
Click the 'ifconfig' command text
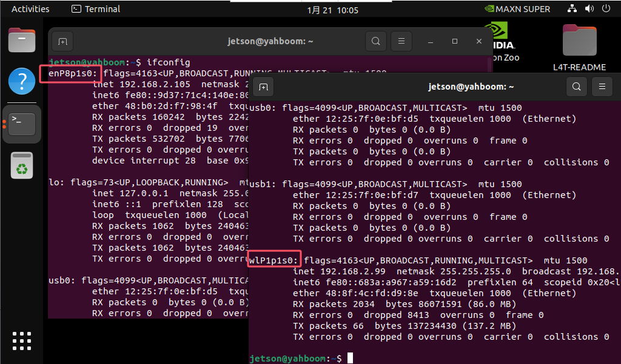click(x=169, y=62)
